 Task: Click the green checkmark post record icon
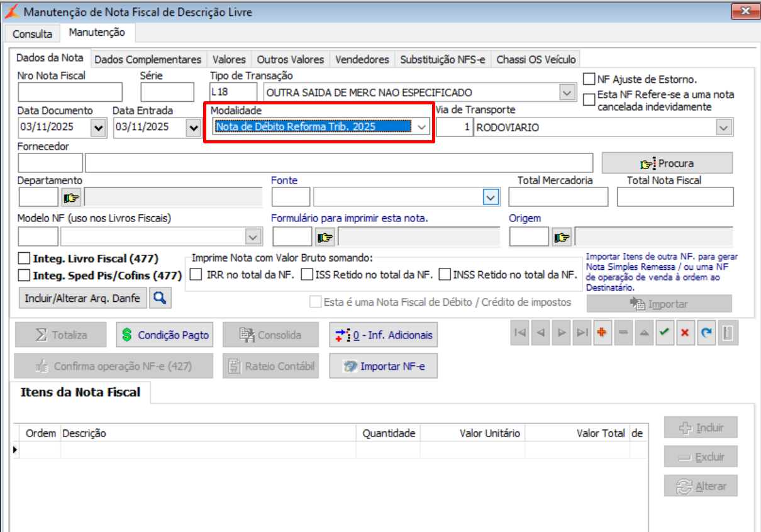point(664,334)
